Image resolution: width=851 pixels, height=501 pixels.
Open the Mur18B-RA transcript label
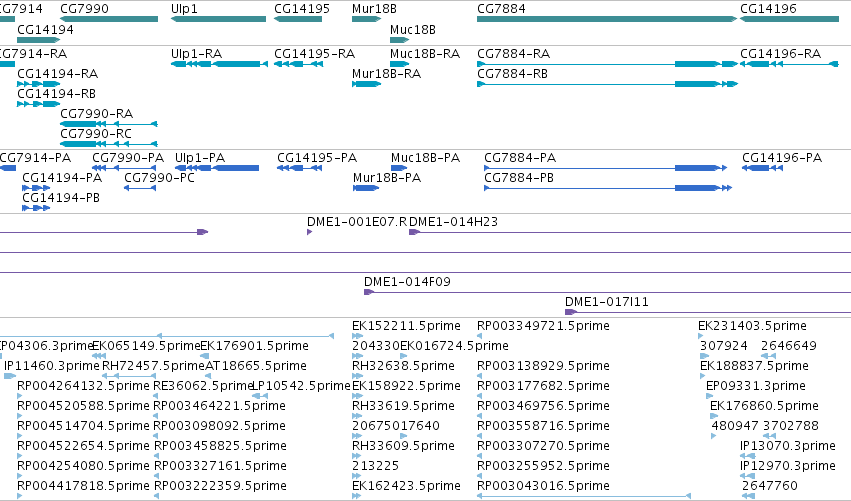coord(386,74)
